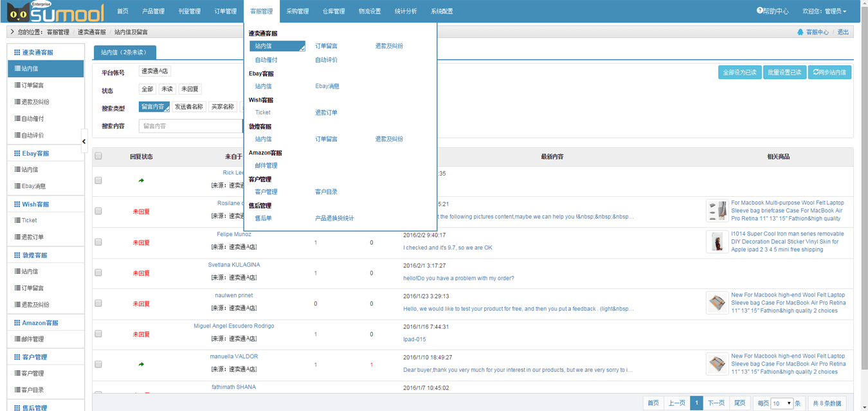
Task: Click the 客服中心 bell icon
Action: (800, 32)
